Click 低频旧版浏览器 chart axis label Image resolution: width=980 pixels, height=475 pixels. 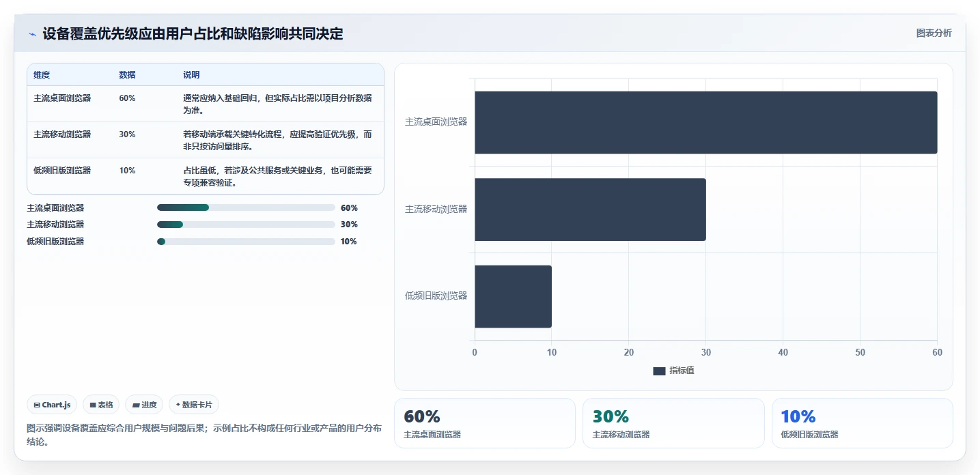tap(436, 296)
